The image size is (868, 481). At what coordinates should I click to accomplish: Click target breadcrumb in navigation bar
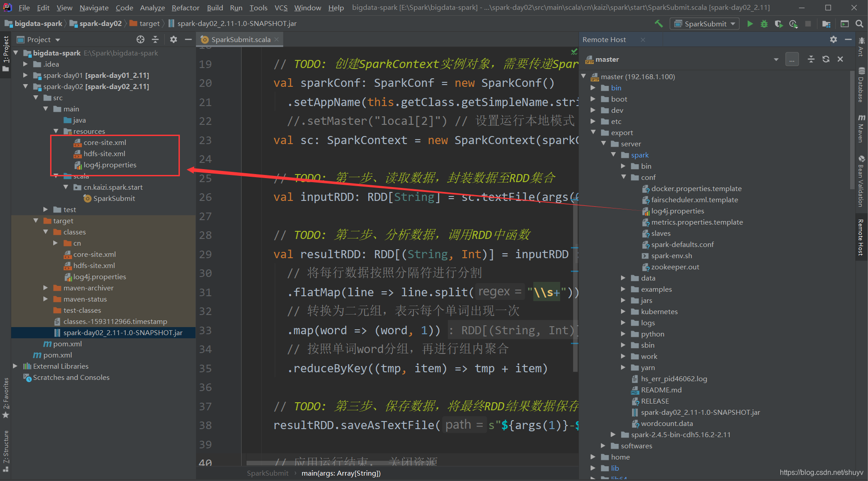(145, 24)
